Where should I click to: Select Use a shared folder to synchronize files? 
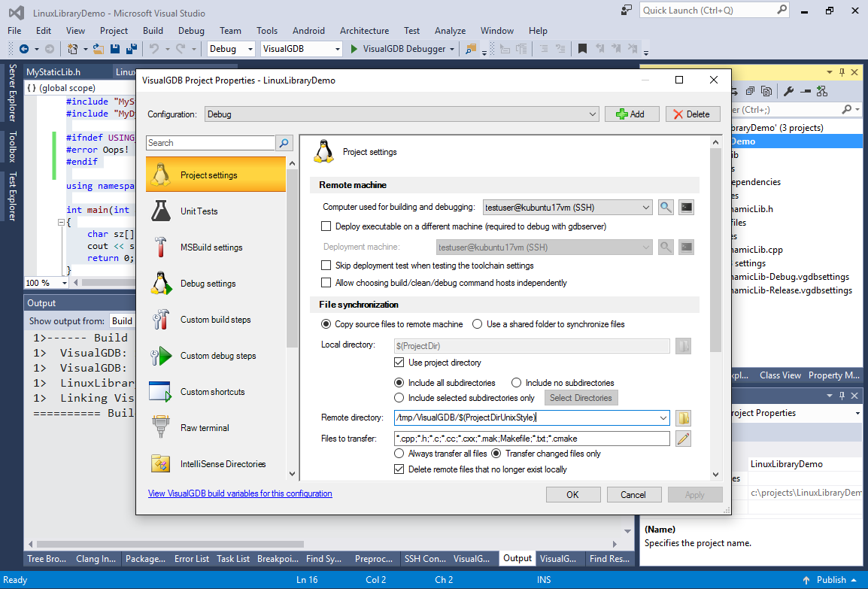(478, 324)
